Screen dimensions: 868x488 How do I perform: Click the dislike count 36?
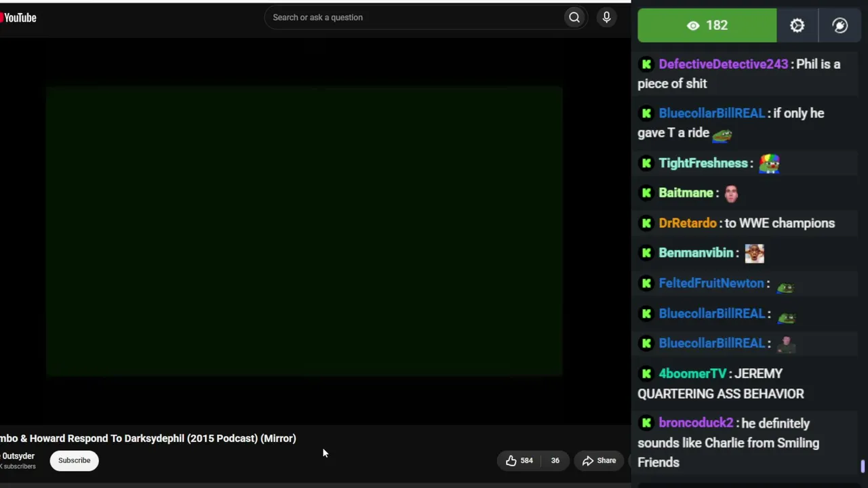click(x=555, y=461)
